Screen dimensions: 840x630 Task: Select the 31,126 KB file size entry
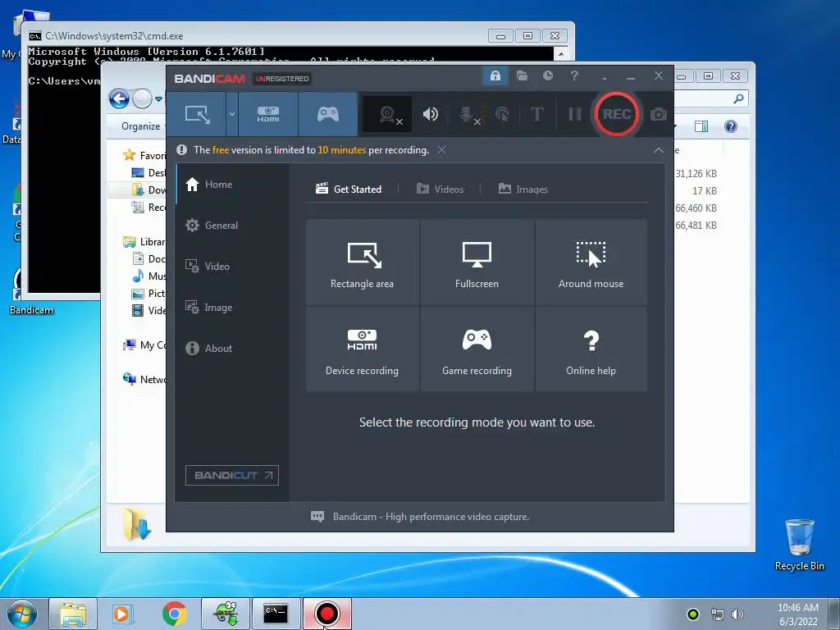696,174
